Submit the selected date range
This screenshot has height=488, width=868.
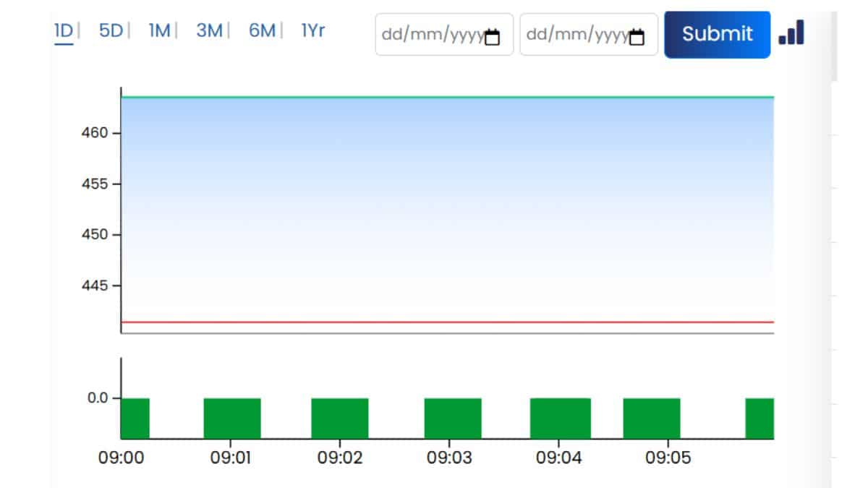click(x=718, y=34)
